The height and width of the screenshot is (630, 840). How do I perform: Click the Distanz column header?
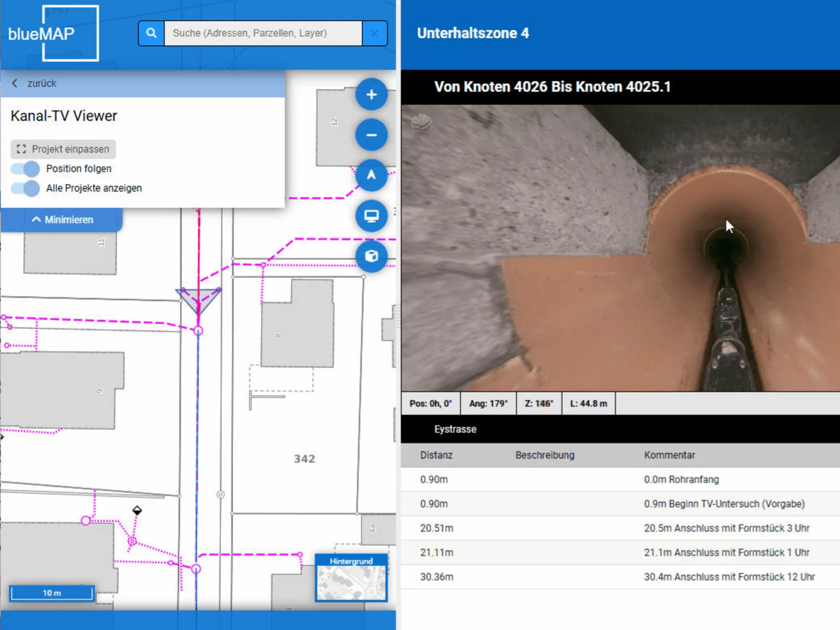point(436,455)
